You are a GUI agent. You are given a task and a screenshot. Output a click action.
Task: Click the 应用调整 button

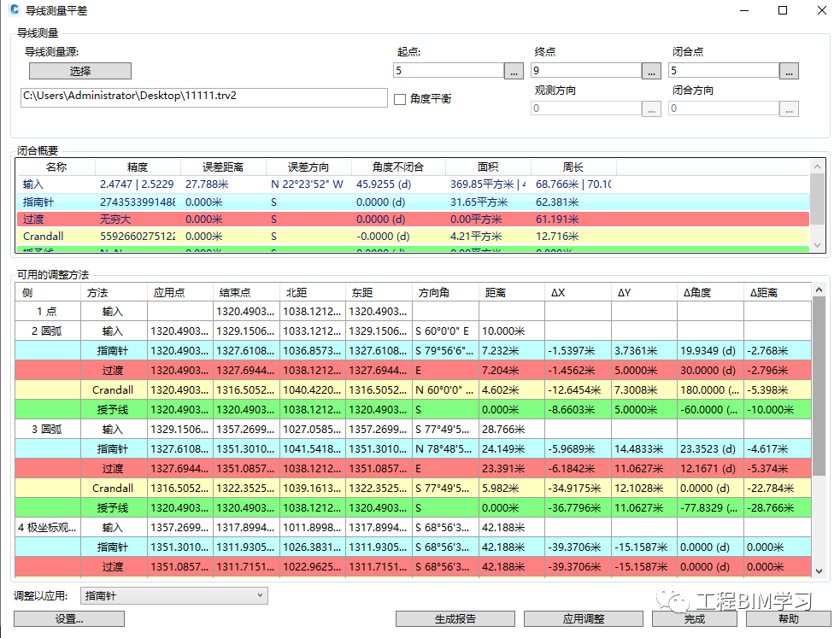click(584, 618)
